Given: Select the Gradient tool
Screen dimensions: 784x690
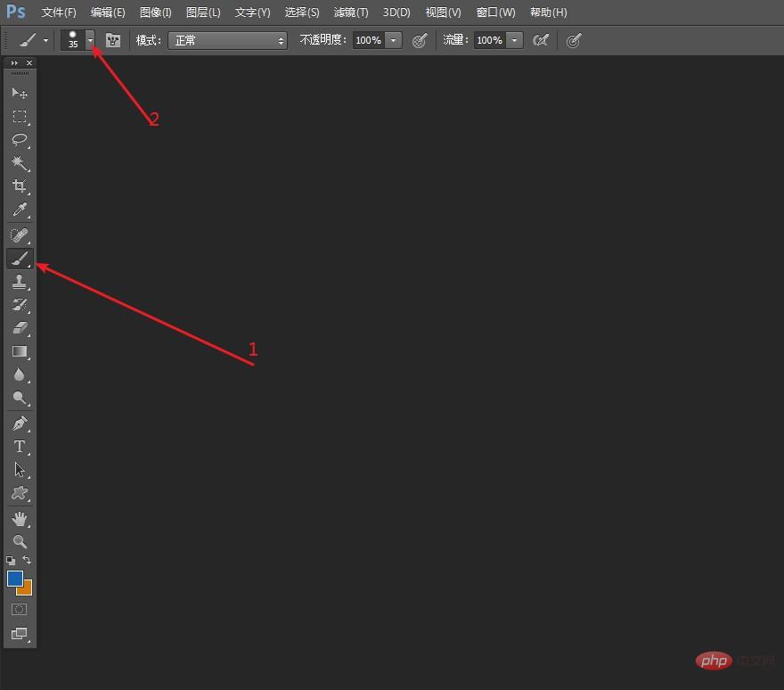Looking at the screenshot, I should click(20, 351).
